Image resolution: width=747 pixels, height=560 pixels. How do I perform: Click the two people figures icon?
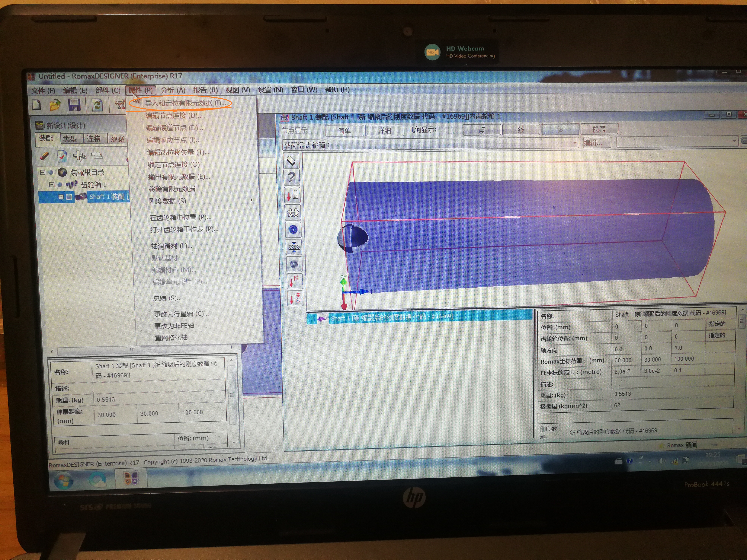click(x=293, y=212)
